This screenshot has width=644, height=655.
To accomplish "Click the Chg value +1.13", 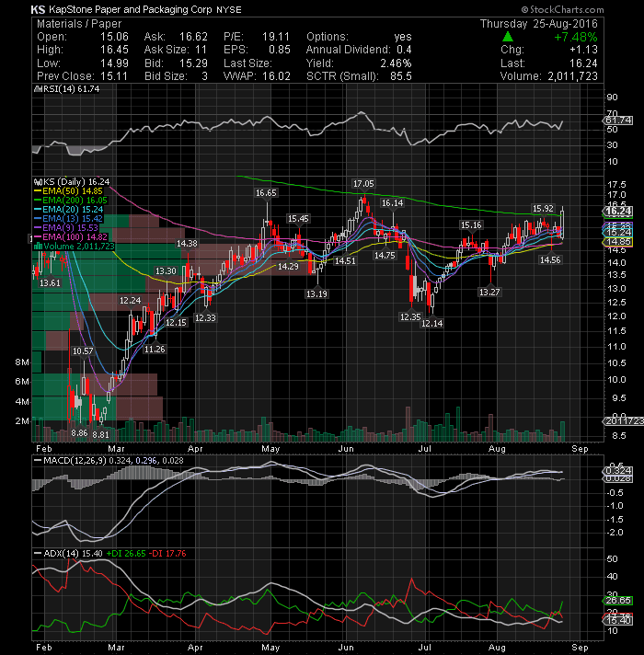I will coord(583,50).
